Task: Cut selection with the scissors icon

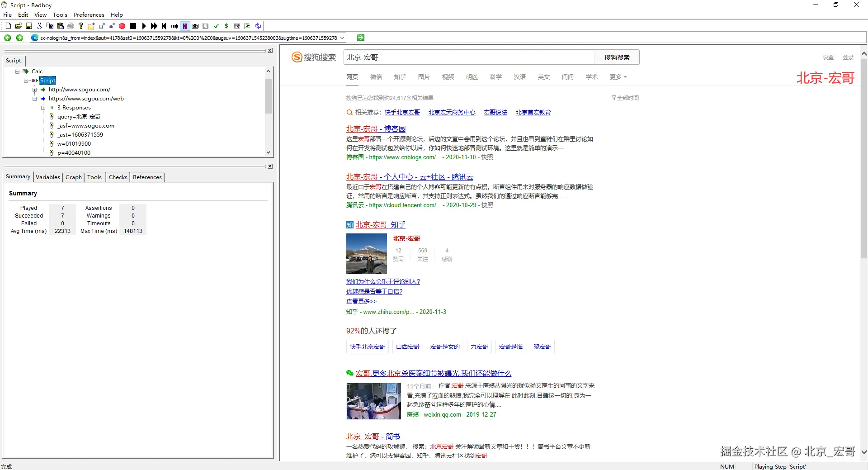Action: click(39, 26)
